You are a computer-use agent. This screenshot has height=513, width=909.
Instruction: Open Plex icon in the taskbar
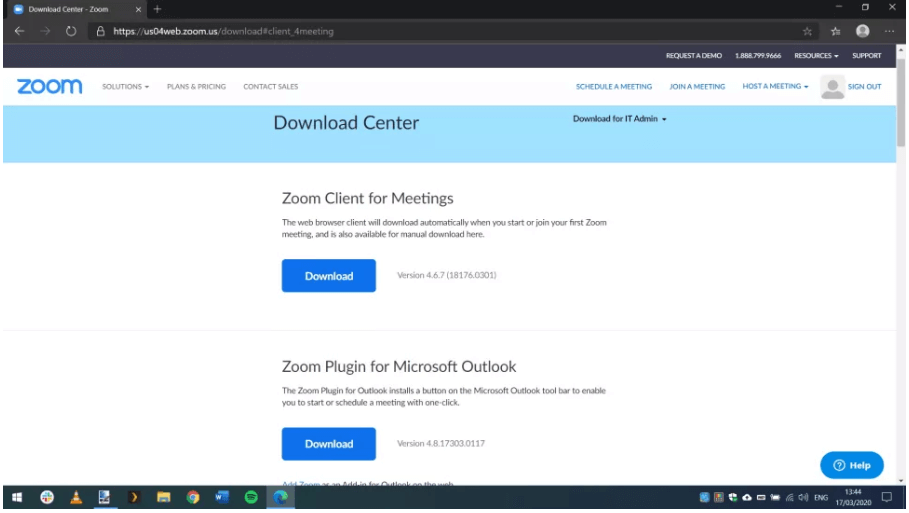coord(134,497)
